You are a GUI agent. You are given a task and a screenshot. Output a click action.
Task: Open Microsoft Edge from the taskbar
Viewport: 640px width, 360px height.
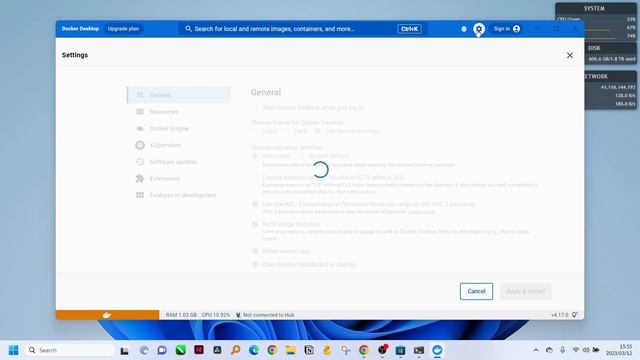(x=254, y=350)
